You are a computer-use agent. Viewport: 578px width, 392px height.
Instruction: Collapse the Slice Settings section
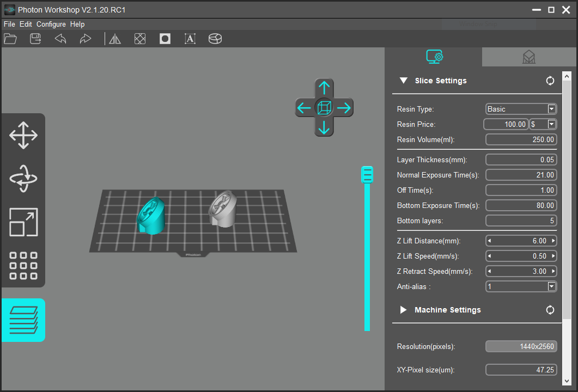tap(404, 80)
